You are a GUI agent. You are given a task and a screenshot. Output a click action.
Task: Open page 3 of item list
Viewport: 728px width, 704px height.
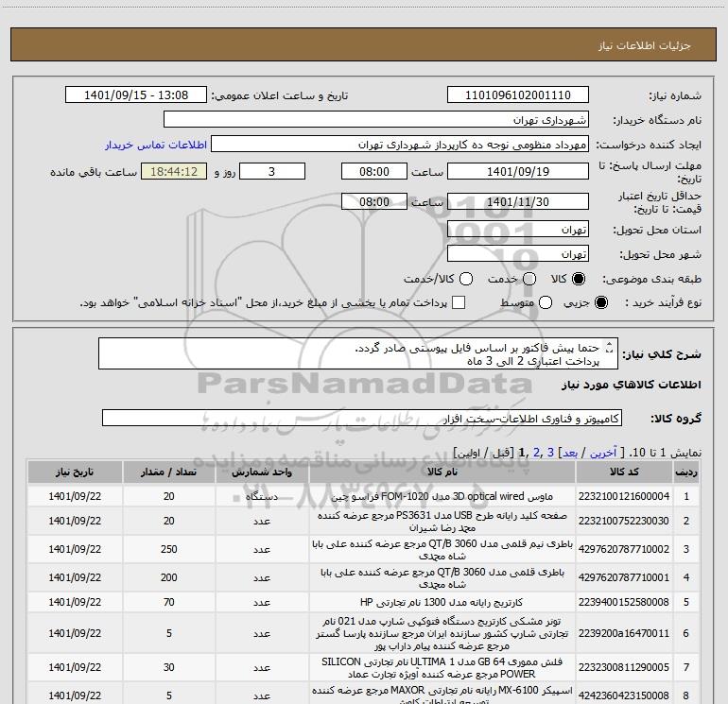click(550, 453)
